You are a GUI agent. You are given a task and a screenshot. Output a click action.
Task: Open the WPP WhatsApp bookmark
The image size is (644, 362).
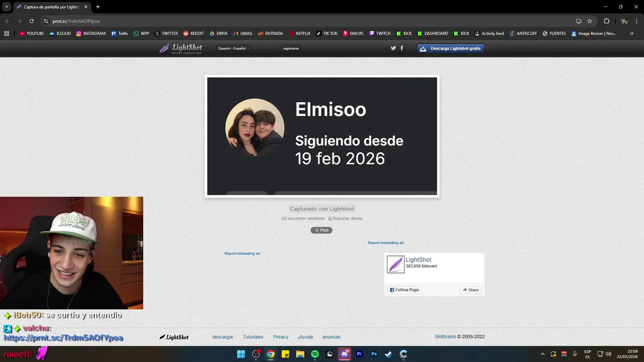(x=141, y=34)
